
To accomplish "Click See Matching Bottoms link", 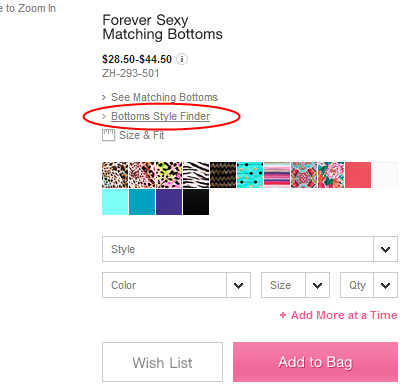I will point(164,97).
